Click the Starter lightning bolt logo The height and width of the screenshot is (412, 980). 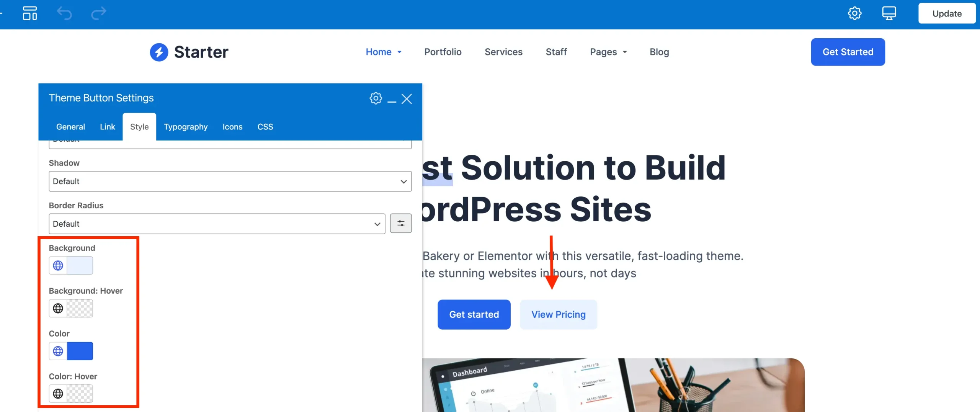point(159,52)
